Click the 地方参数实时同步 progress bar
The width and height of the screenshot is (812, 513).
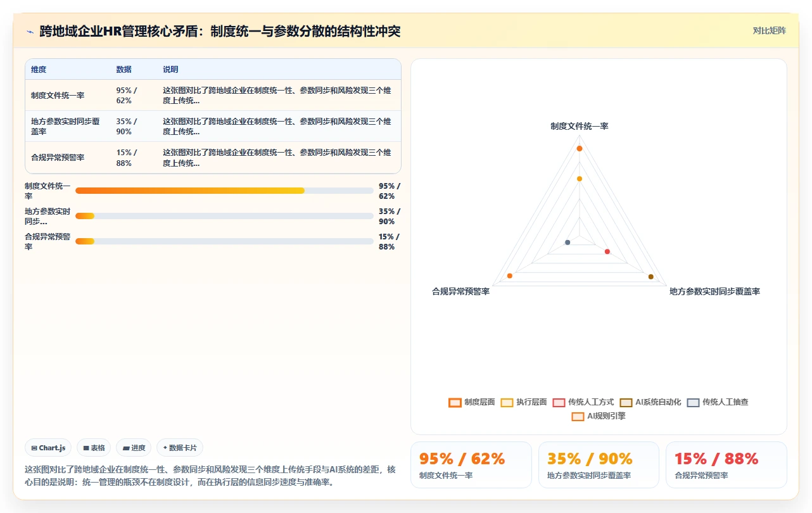point(224,216)
